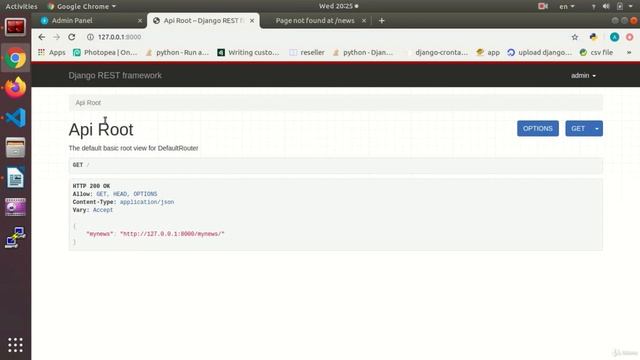Image resolution: width=640 pixels, height=360 pixels.
Task: Open Ubuntu Activities overview
Action: tap(21, 6)
